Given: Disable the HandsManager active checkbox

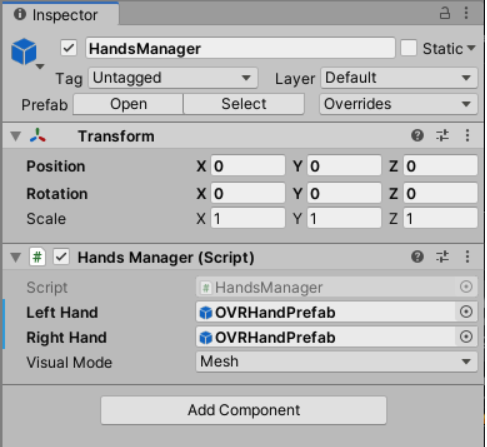Looking at the screenshot, I should pyautogui.click(x=69, y=48).
